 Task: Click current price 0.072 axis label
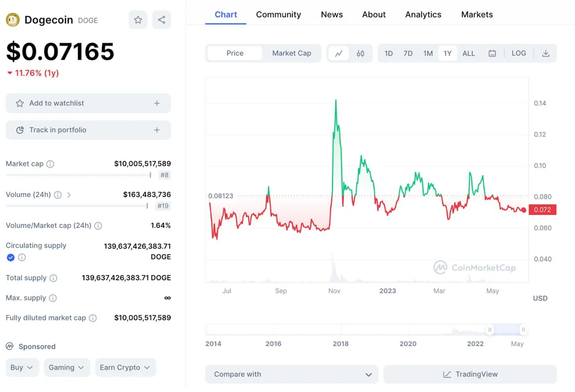[x=542, y=209]
